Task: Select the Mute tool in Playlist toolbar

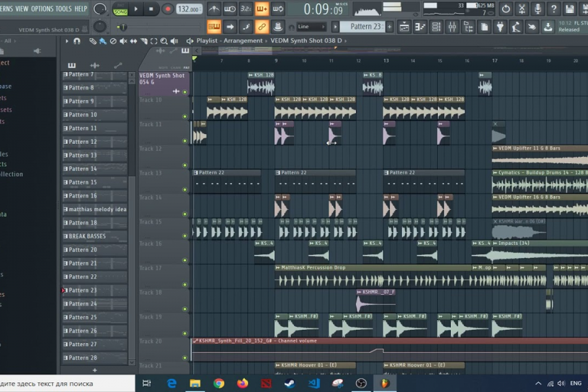Action: pyautogui.click(x=123, y=41)
